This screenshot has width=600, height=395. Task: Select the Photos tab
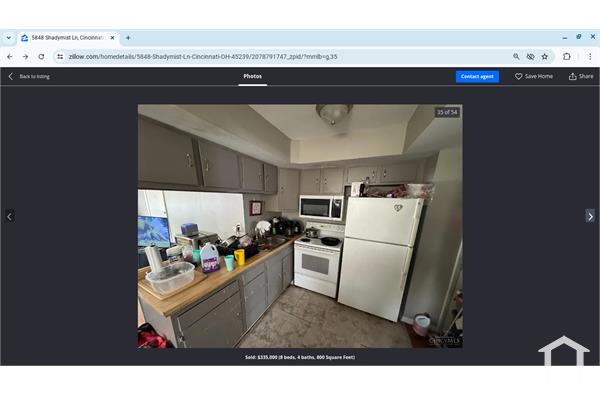point(253,76)
